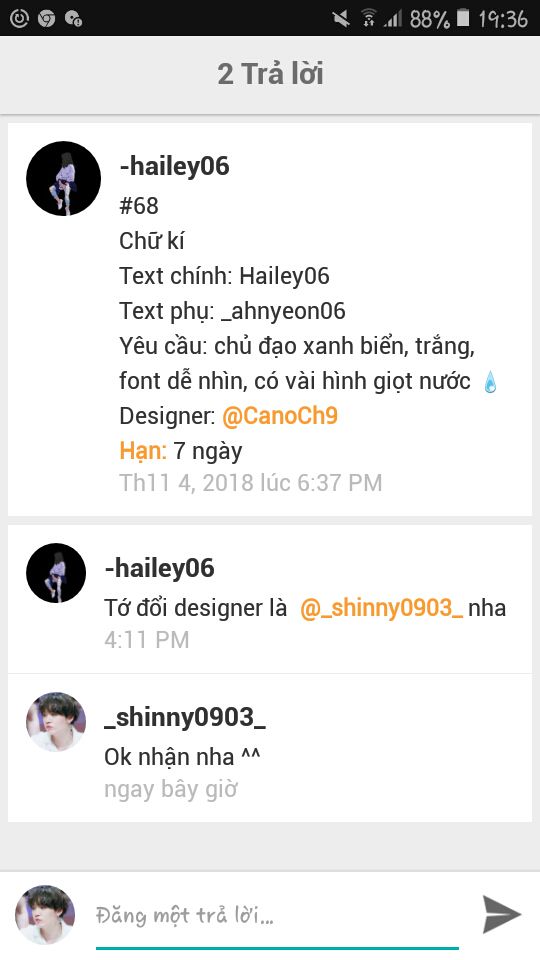Open -hailey06 username on the main post
This screenshot has width=540, height=960.
click(174, 166)
